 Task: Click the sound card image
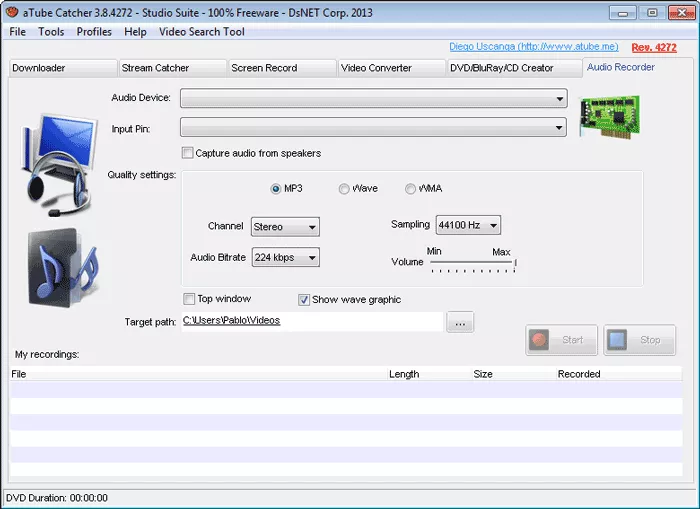609,117
